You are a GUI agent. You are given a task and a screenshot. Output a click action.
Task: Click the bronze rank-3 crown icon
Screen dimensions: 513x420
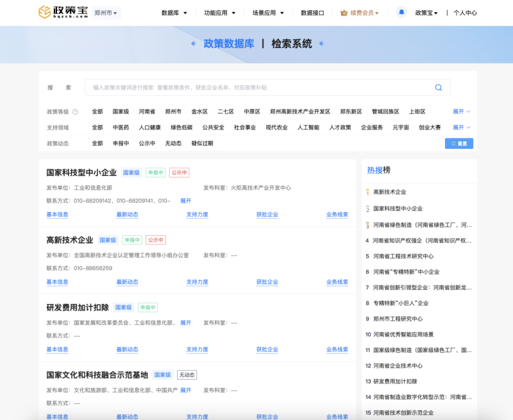[367, 225]
